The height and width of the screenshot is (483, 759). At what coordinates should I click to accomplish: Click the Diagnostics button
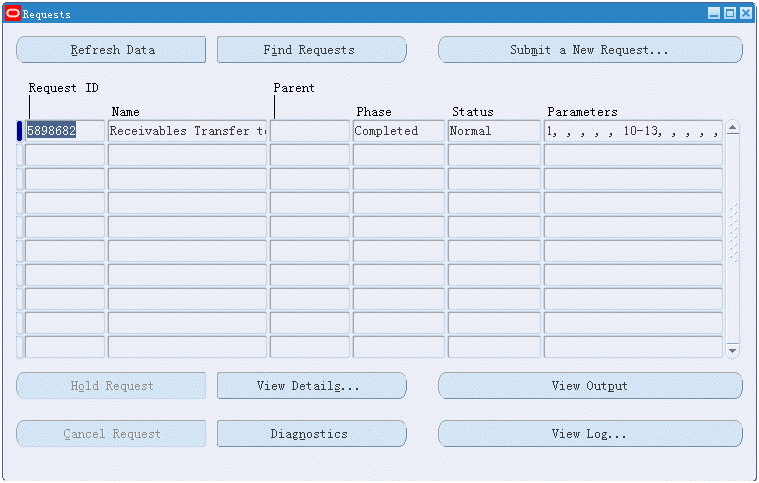tap(311, 434)
